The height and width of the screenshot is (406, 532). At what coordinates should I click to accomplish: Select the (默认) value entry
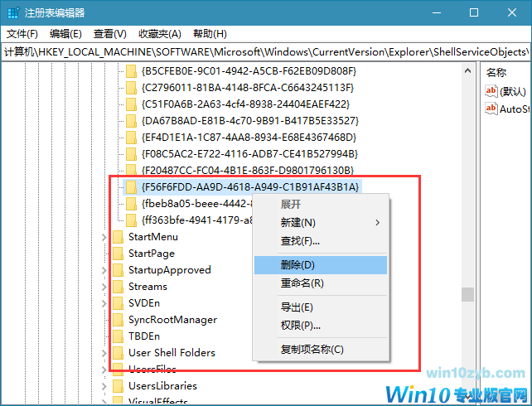click(513, 91)
